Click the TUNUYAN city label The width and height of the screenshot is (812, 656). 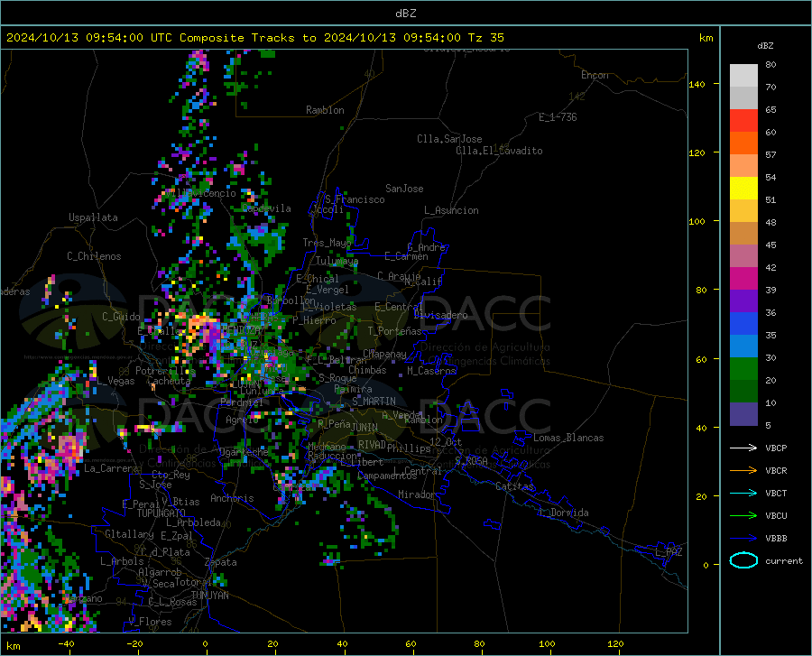(209, 595)
